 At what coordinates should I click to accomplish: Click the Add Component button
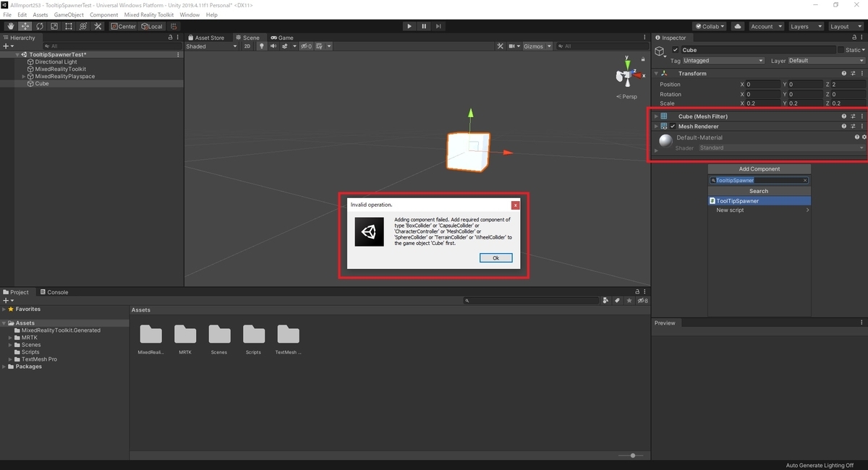(759, 169)
